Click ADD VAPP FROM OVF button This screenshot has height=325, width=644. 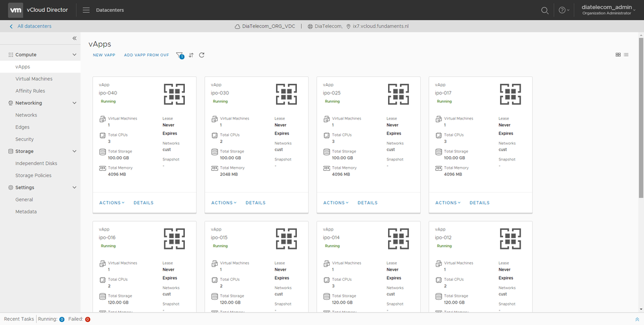tap(147, 55)
